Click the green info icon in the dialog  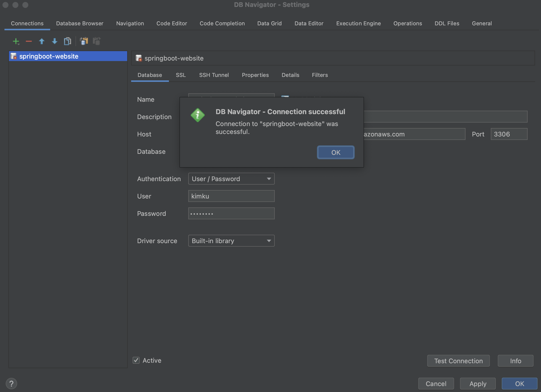[198, 115]
